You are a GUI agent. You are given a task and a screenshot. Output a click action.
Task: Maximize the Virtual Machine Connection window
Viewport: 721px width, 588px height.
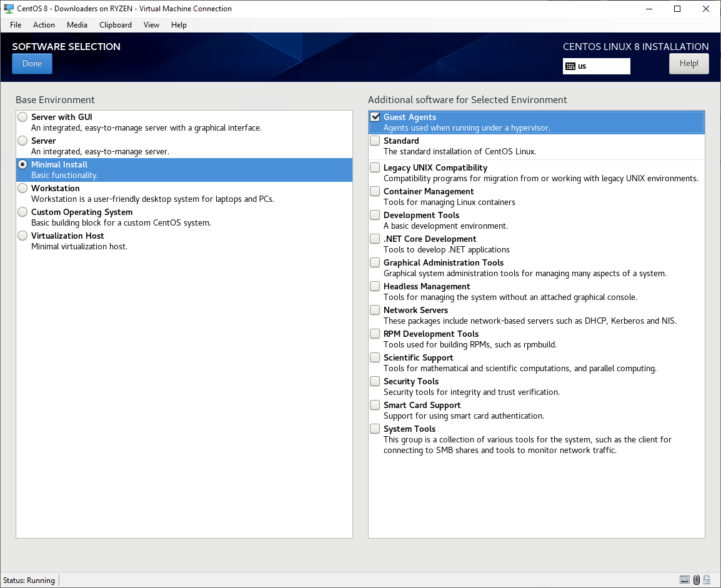(x=677, y=9)
